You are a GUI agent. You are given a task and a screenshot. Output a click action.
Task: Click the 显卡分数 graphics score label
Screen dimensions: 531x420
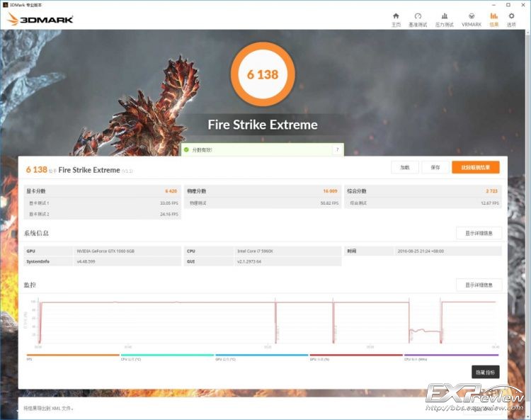coord(36,191)
